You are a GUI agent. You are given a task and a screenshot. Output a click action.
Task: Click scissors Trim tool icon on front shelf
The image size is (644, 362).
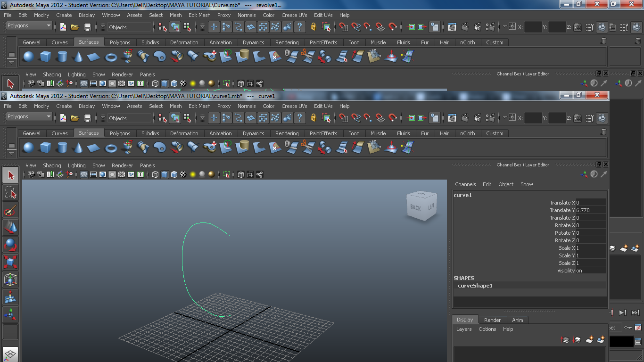click(x=308, y=148)
